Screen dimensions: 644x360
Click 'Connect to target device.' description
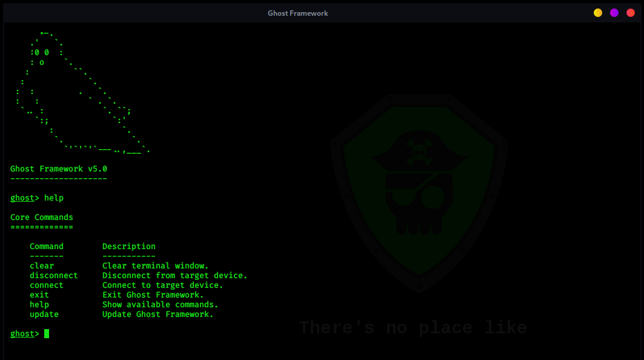[x=162, y=285]
